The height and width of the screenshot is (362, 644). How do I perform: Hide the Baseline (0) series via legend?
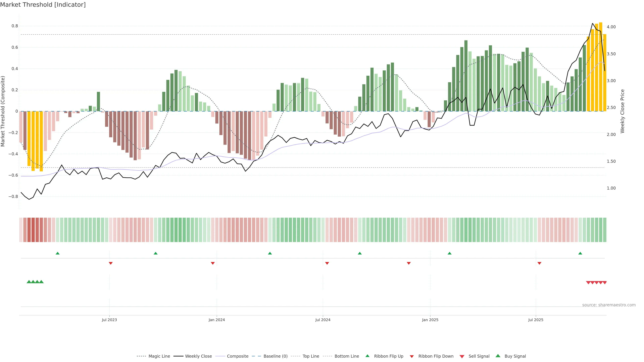pos(276,356)
